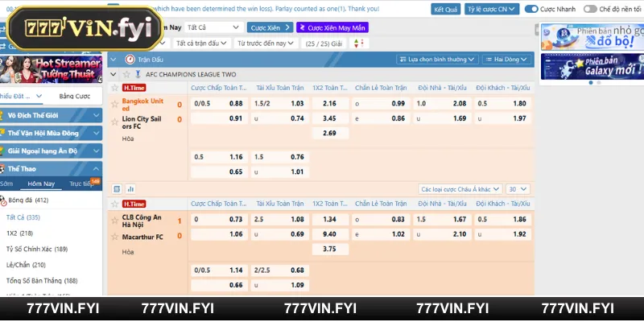Expand Giải Ngoại hạng Ấn Độ section

pos(51,151)
